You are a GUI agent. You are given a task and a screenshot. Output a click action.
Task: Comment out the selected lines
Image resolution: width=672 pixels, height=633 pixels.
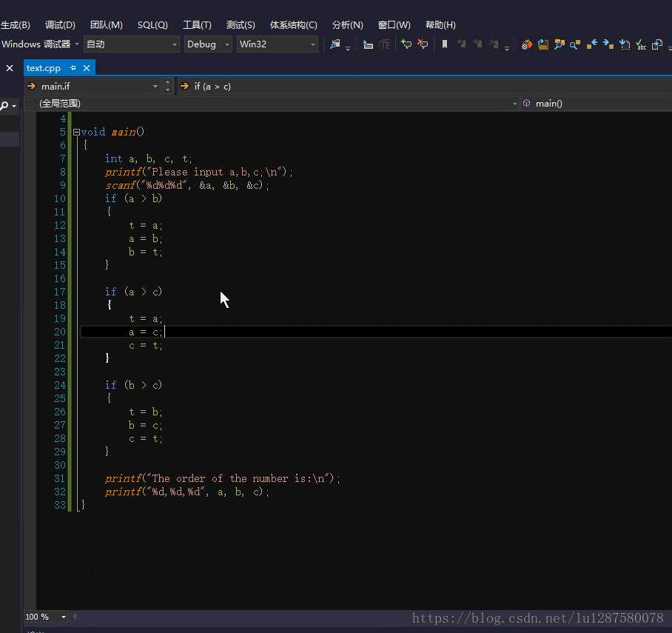[x=406, y=44]
